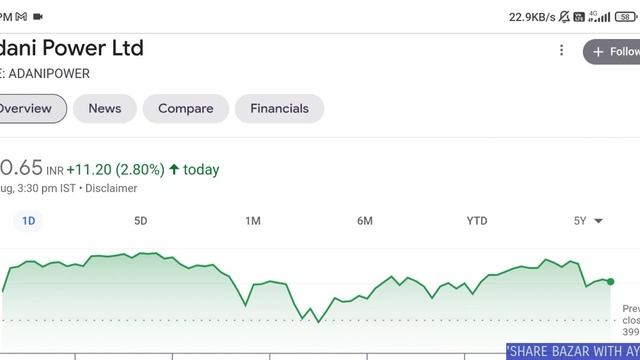Screen dimensions: 640x360
Task: Open the Disclaimer link
Action: click(111, 188)
